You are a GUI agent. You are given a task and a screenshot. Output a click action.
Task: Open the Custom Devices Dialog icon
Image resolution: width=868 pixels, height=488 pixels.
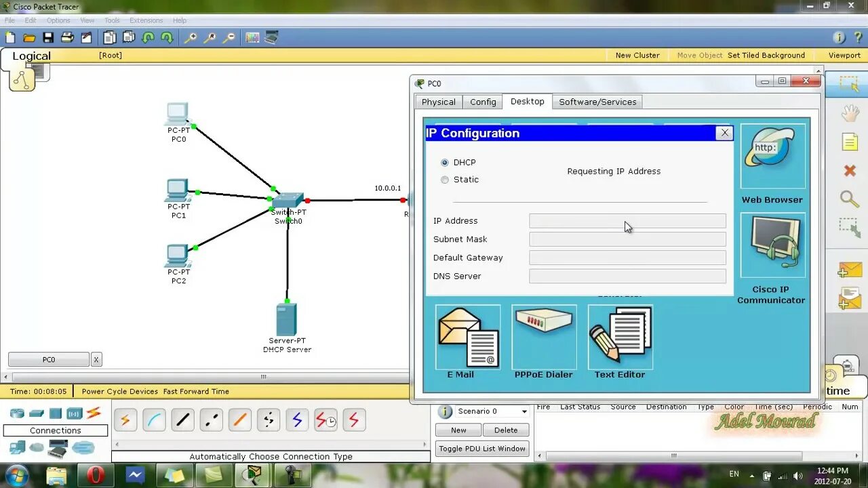[x=271, y=38]
